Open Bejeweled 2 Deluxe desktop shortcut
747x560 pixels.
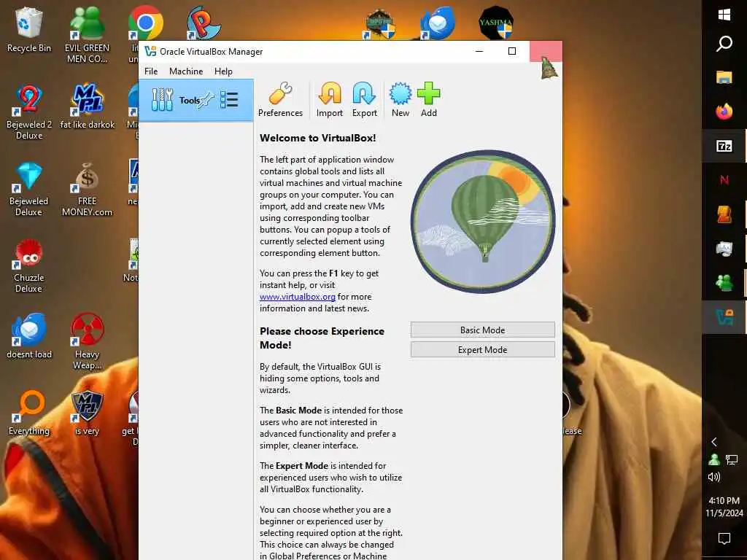[29, 112]
